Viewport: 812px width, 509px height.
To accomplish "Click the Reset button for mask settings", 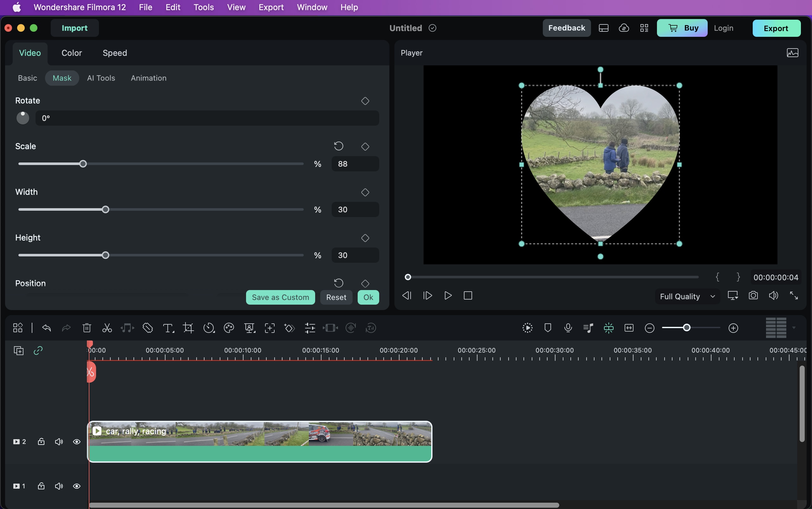I will pyautogui.click(x=336, y=297).
